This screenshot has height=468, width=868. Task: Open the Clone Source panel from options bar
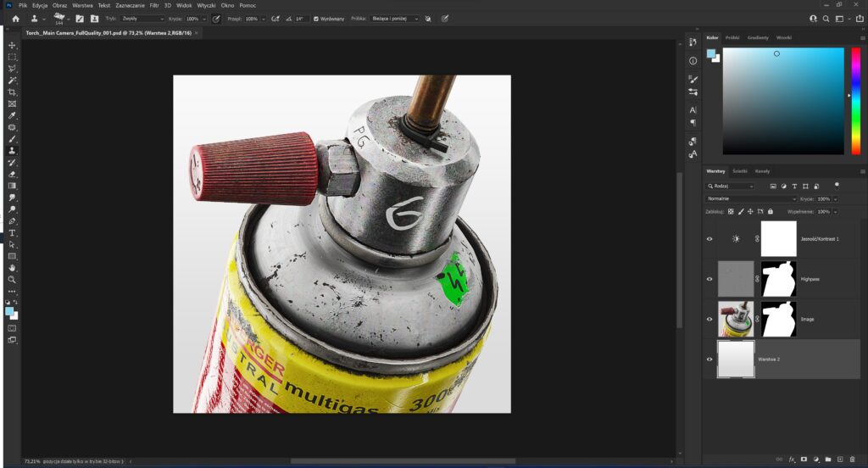[94, 19]
